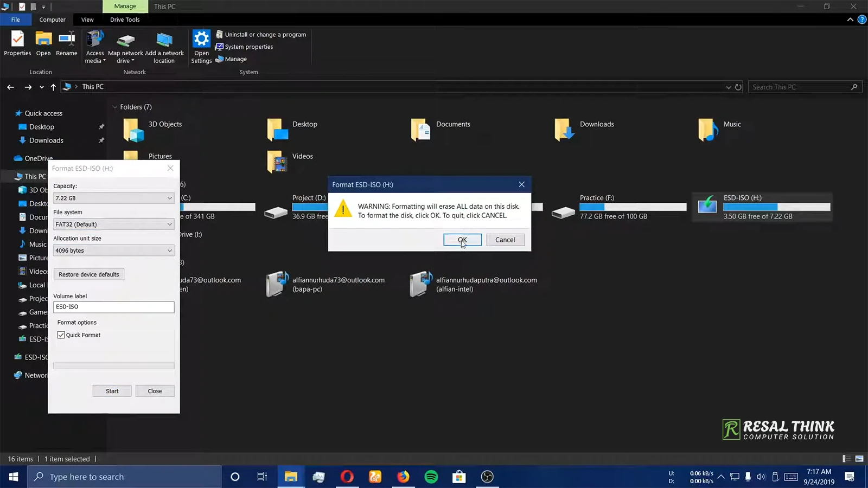The width and height of the screenshot is (868, 488).
Task: Select alfian-intel network location
Action: click(474, 284)
